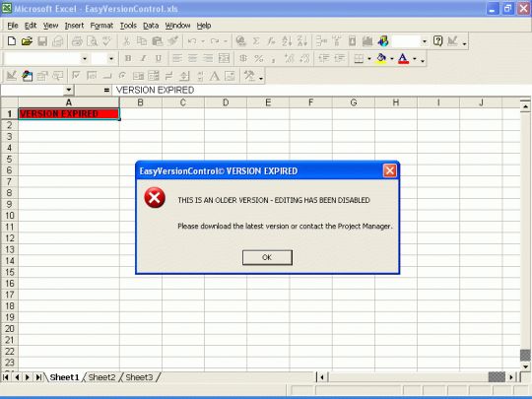Open the Data menu

point(151,26)
